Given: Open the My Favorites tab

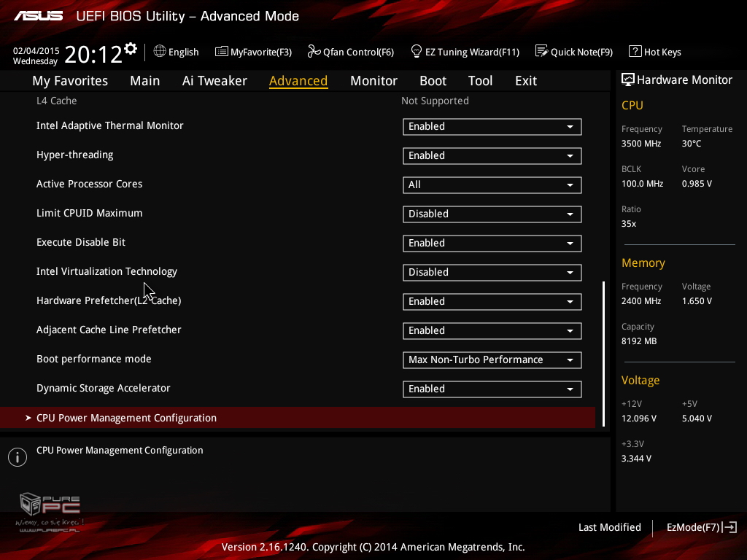Looking at the screenshot, I should coord(70,81).
